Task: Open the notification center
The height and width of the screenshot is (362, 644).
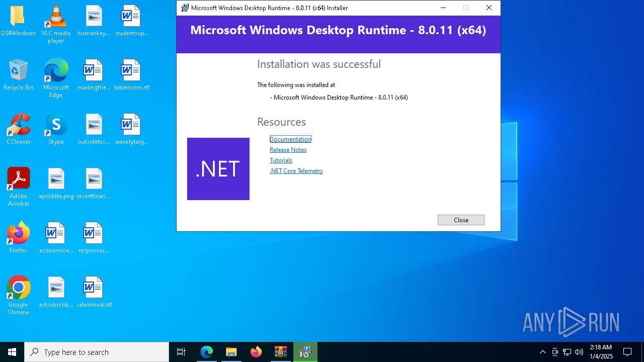Action: point(627,352)
